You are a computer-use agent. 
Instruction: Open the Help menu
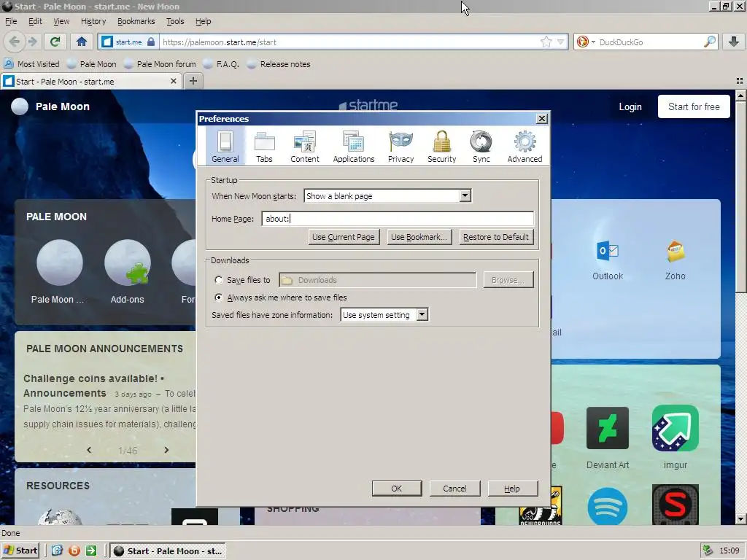point(203,21)
